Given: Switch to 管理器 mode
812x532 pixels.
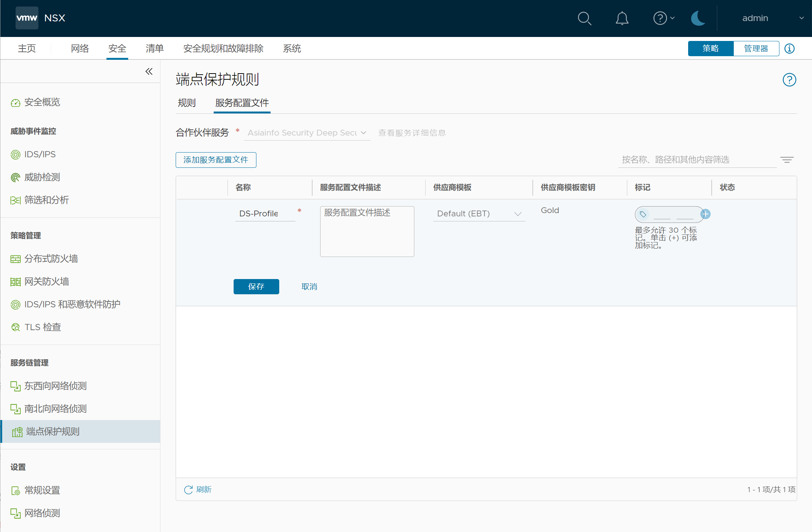Looking at the screenshot, I should coord(756,49).
